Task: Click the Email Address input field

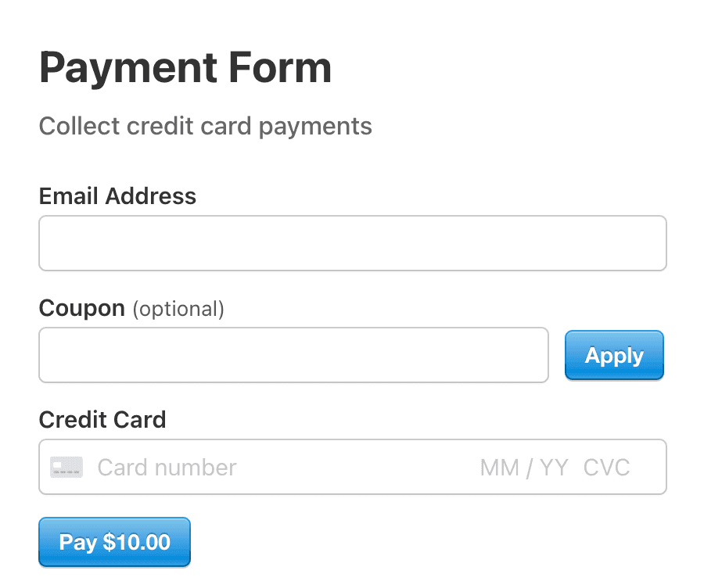Action: pyautogui.click(x=353, y=243)
